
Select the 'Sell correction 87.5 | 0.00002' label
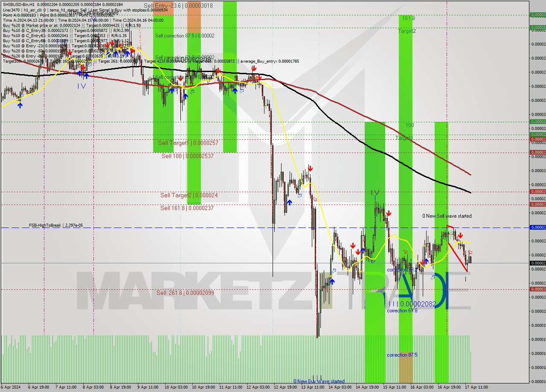point(185,36)
